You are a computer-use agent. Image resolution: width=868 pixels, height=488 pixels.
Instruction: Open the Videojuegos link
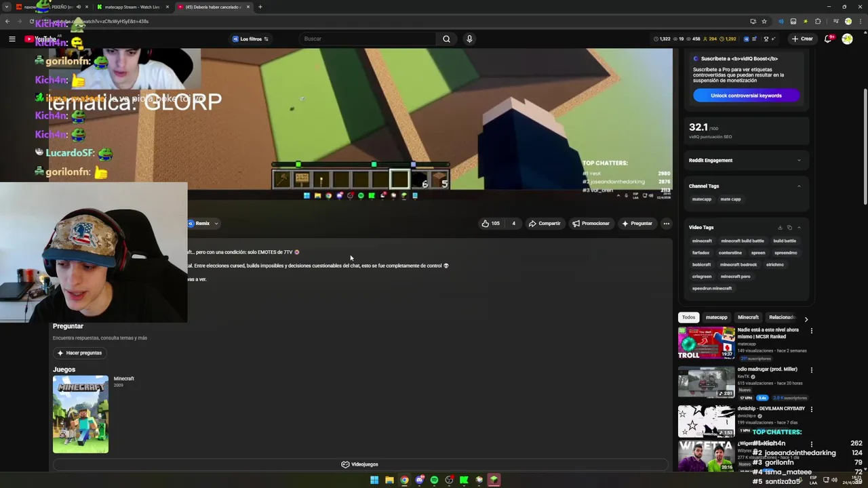pos(359,464)
